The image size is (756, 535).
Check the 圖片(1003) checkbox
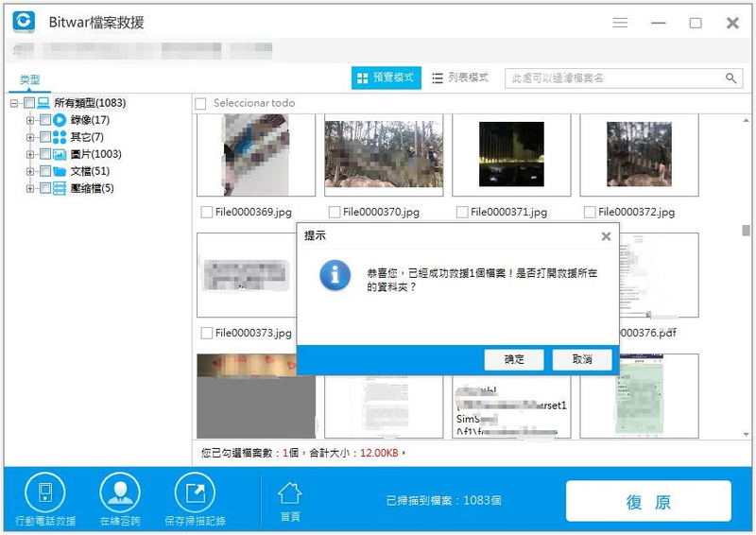point(45,154)
